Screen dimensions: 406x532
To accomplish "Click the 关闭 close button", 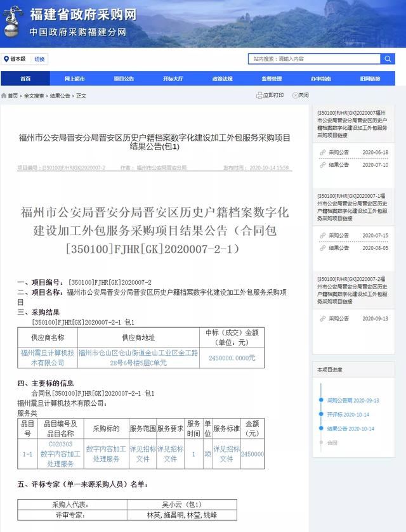I will (x=301, y=95).
